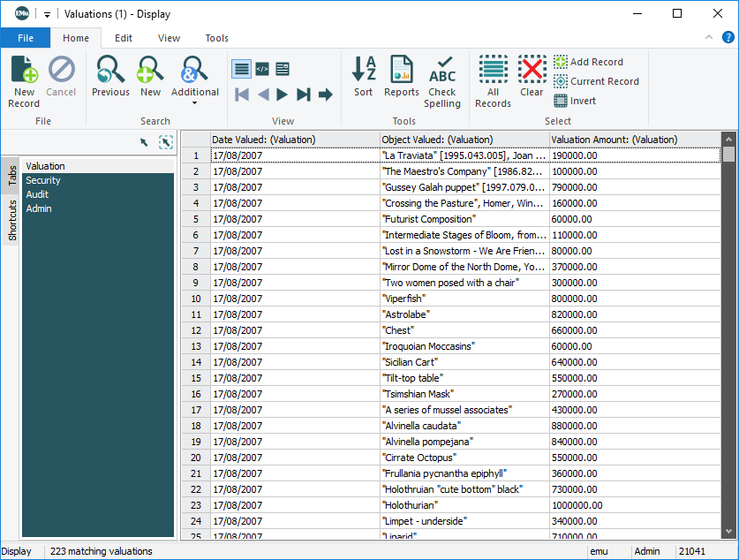The image size is (739, 560).
Task: Select All Records
Action: [493, 81]
